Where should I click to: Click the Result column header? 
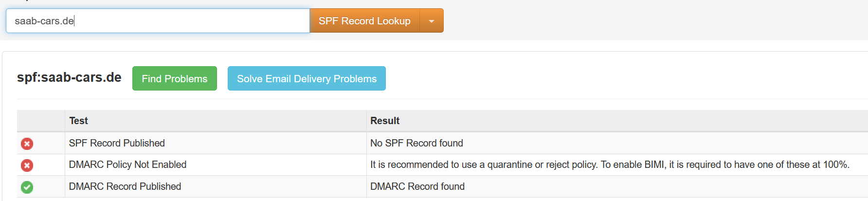click(x=385, y=121)
